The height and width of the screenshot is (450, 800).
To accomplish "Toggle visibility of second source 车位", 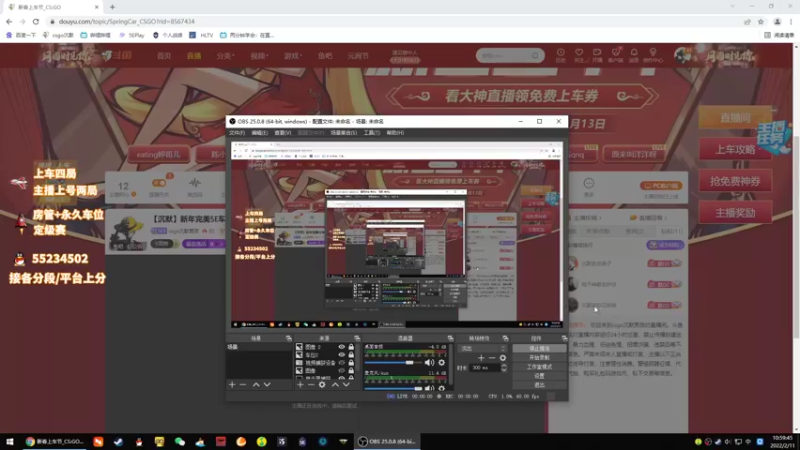I will (x=341, y=355).
